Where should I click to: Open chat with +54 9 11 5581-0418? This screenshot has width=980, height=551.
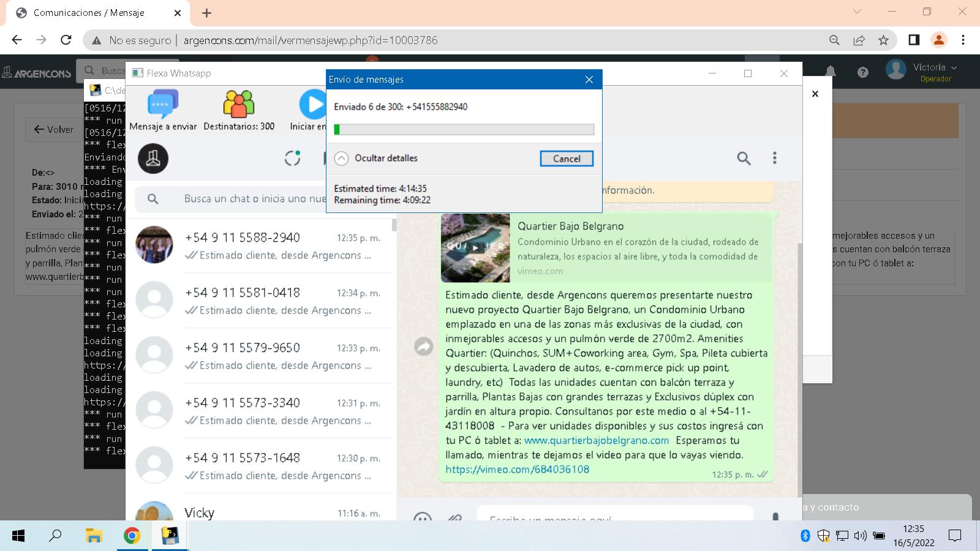[x=258, y=301]
